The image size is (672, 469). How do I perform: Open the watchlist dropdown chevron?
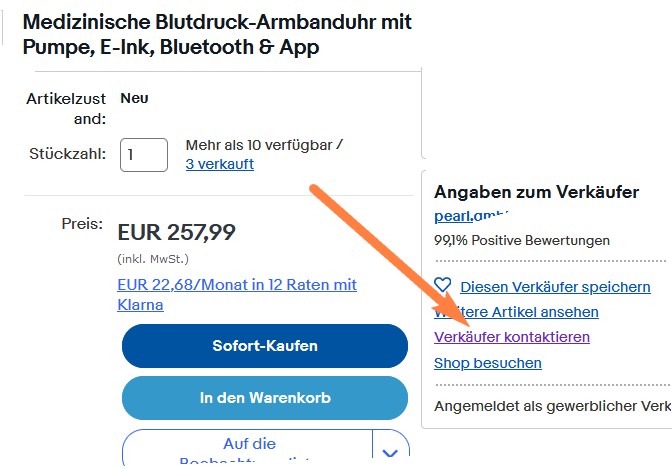click(x=390, y=449)
